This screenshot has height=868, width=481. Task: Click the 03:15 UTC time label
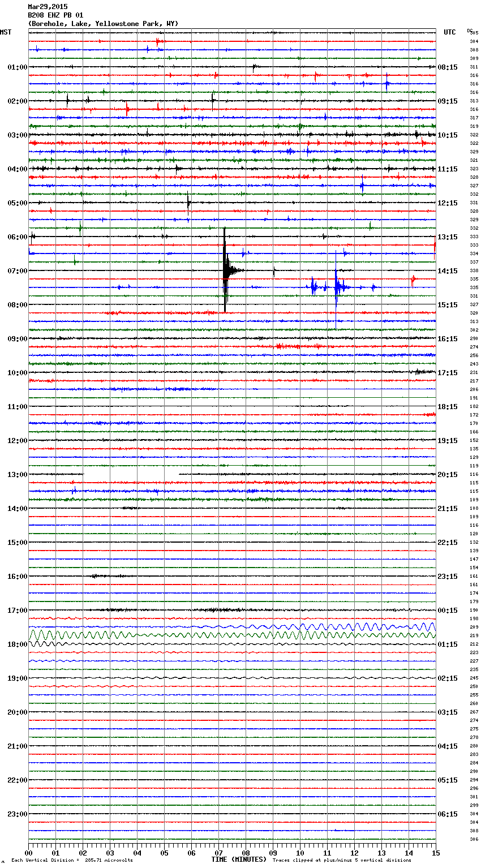(448, 712)
